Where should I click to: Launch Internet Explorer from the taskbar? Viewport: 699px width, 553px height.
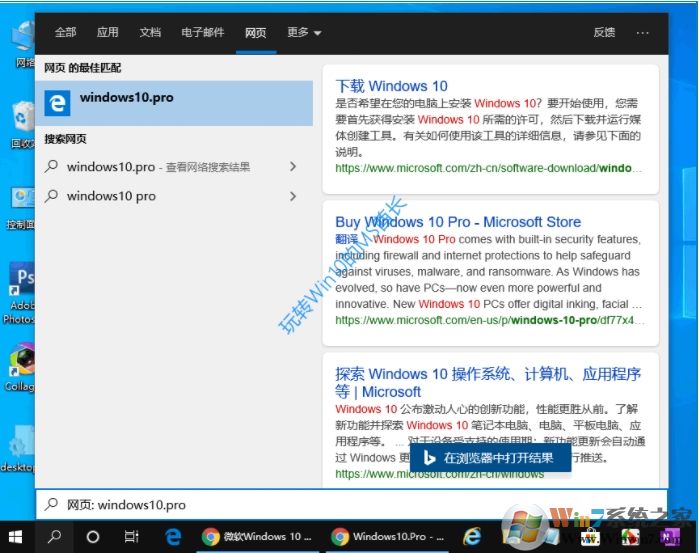(x=472, y=536)
